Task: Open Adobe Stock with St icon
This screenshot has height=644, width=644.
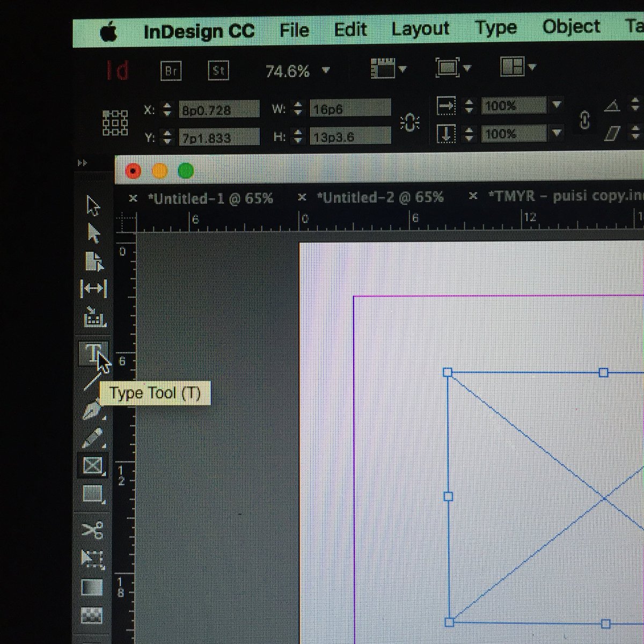Action: [x=218, y=70]
